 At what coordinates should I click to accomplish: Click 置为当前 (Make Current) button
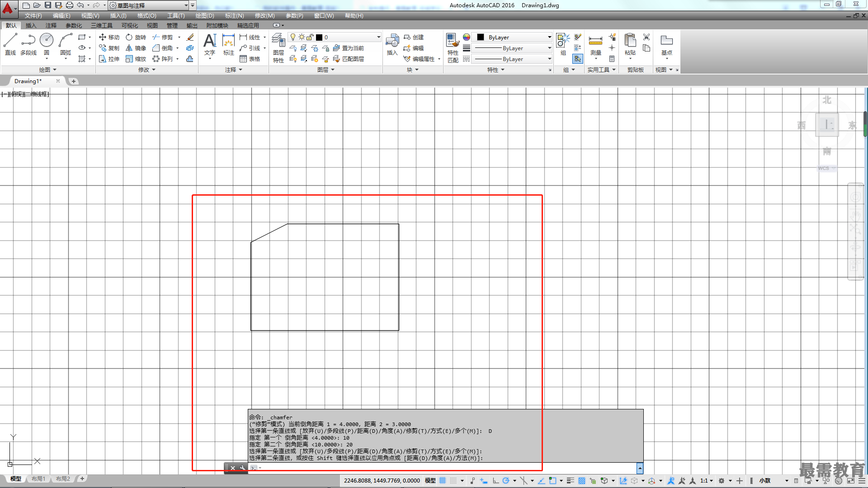[x=349, y=48]
